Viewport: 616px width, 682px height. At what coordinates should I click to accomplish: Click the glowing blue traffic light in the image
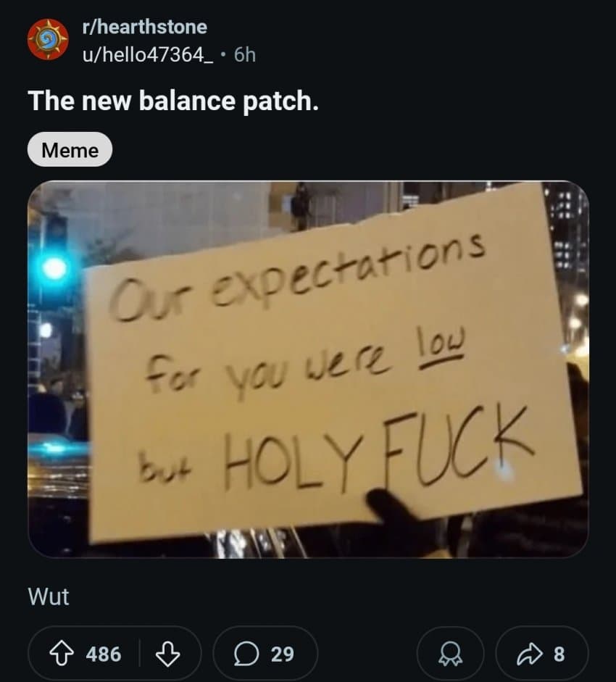coord(54,267)
